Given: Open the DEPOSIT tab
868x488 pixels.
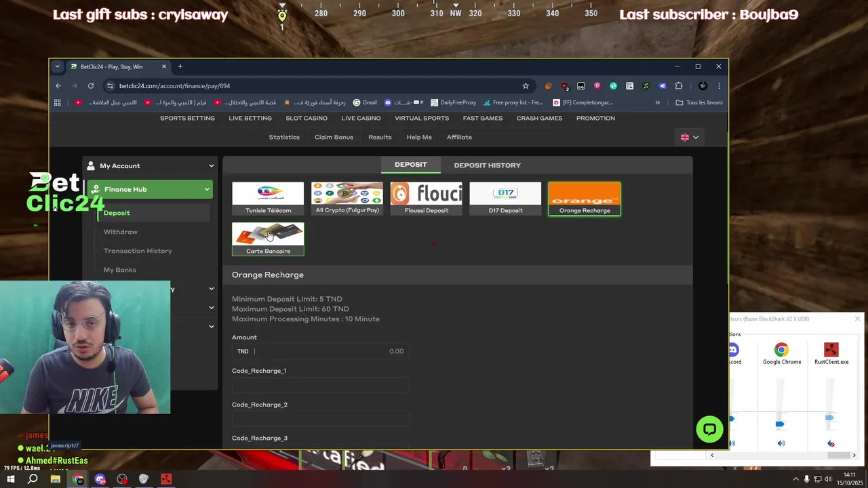Looking at the screenshot, I should (410, 165).
